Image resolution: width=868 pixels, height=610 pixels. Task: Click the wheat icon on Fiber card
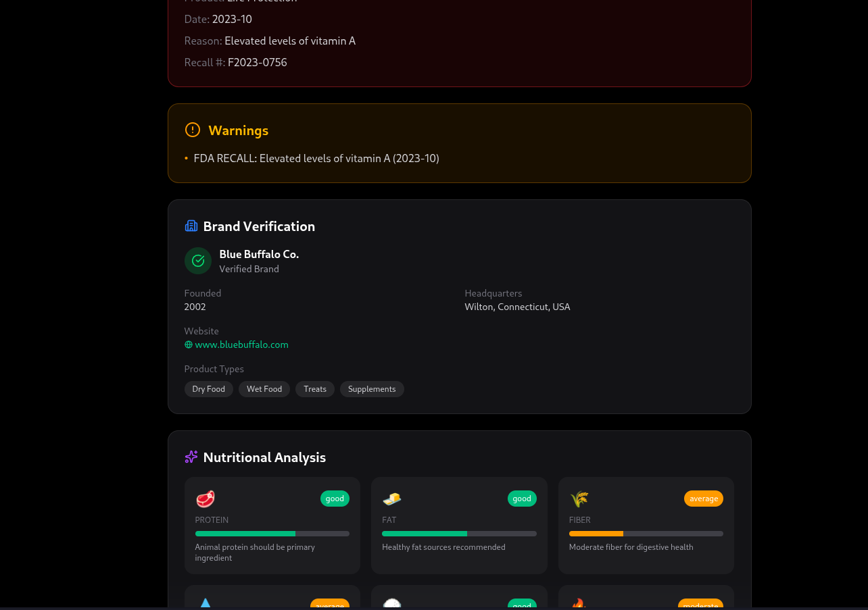pos(579,499)
